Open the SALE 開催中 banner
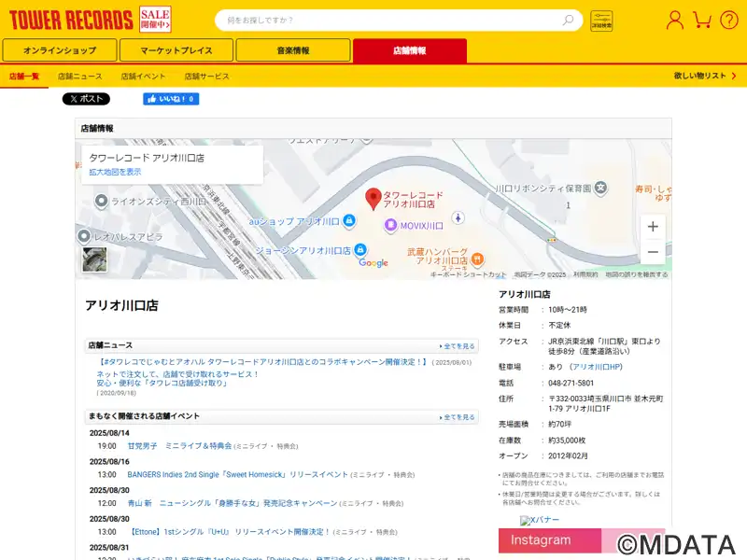 (155, 20)
